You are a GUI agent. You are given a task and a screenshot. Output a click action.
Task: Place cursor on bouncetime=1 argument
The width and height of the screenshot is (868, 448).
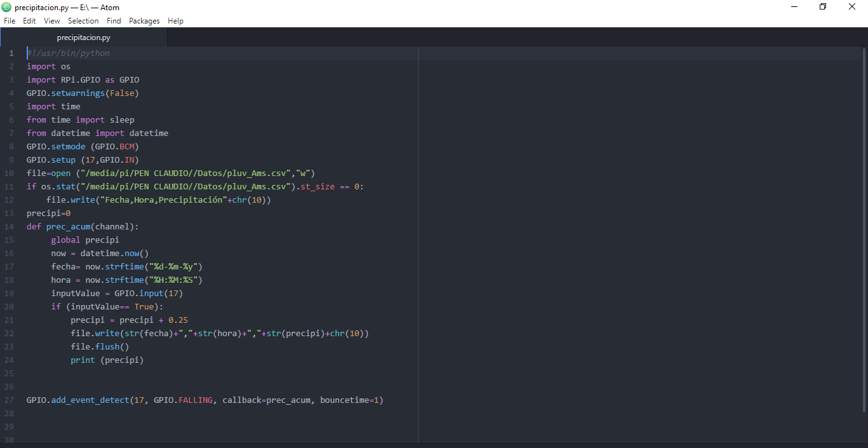point(349,400)
